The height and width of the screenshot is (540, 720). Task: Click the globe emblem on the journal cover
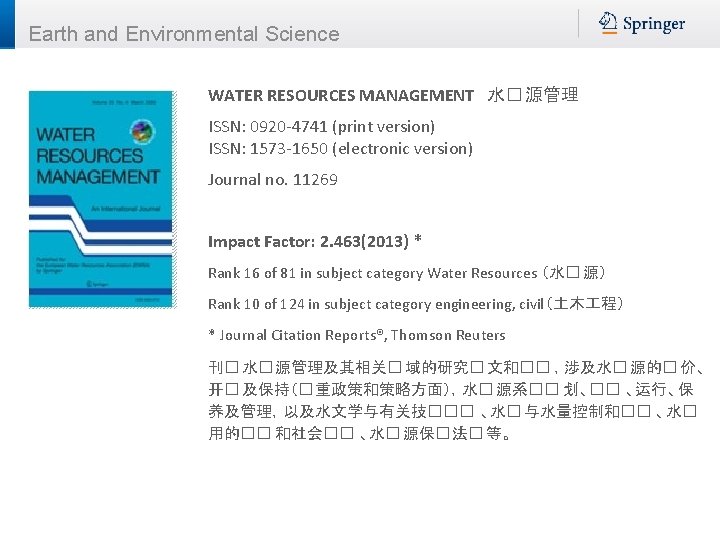click(142, 131)
